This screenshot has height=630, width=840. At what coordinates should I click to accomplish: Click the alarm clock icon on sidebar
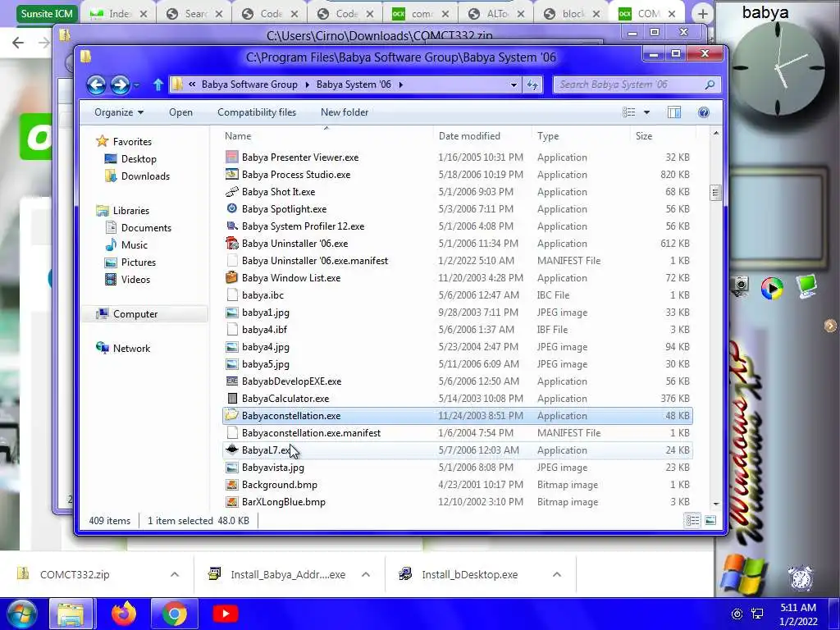[801, 578]
